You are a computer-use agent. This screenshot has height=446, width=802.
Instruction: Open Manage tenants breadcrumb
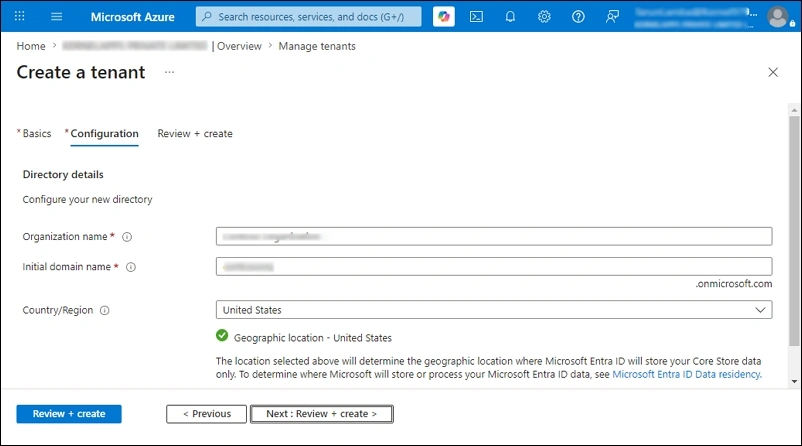(317, 46)
